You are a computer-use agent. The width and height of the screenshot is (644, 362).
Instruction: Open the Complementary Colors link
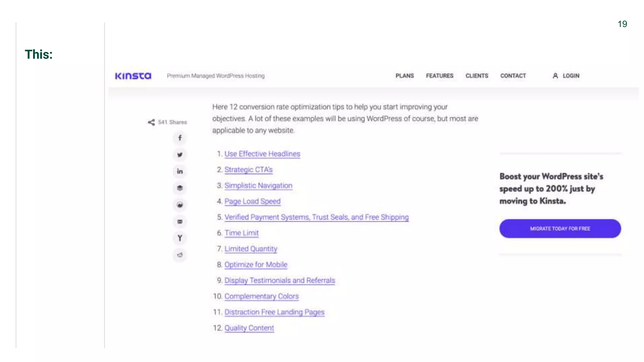pos(261,296)
